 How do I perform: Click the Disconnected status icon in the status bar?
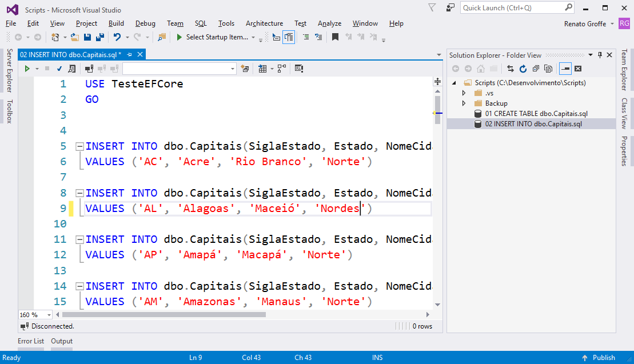tap(25, 326)
